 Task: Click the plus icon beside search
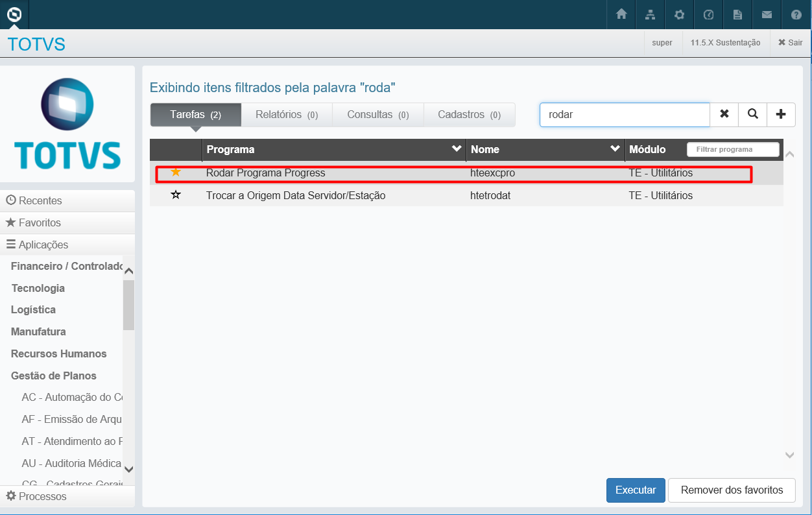tap(781, 114)
